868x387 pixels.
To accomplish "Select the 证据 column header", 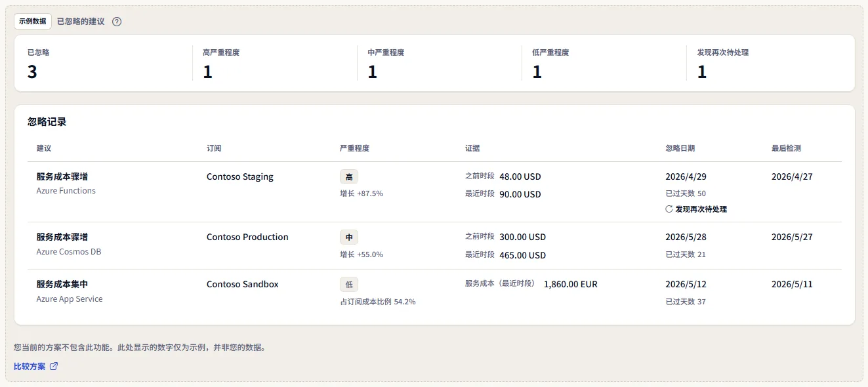I will click(472, 148).
